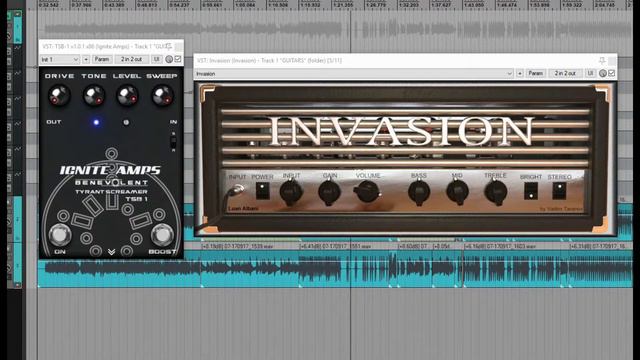Click the INPUT jack on Invasion amp
This screenshot has width=640, height=360.
point(238,190)
